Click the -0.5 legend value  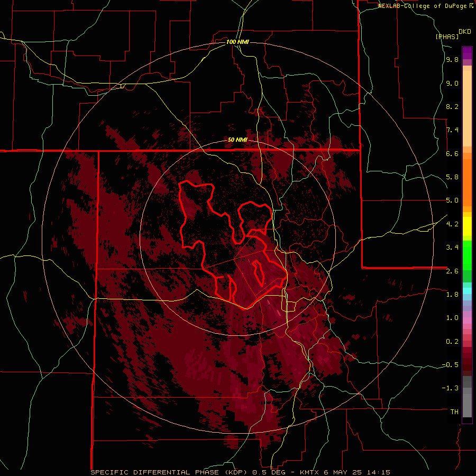click(x=450, y=364)
